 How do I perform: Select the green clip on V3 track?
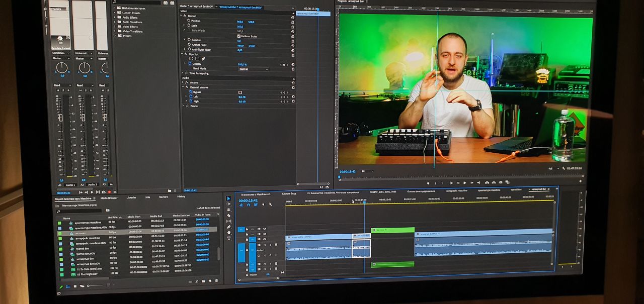coord(392,230)
